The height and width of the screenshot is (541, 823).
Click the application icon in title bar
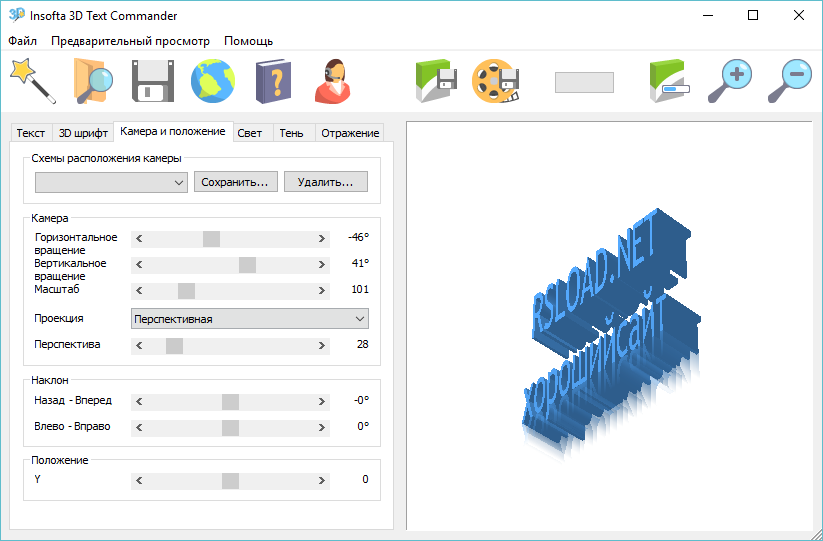click(x=17, y=15)
